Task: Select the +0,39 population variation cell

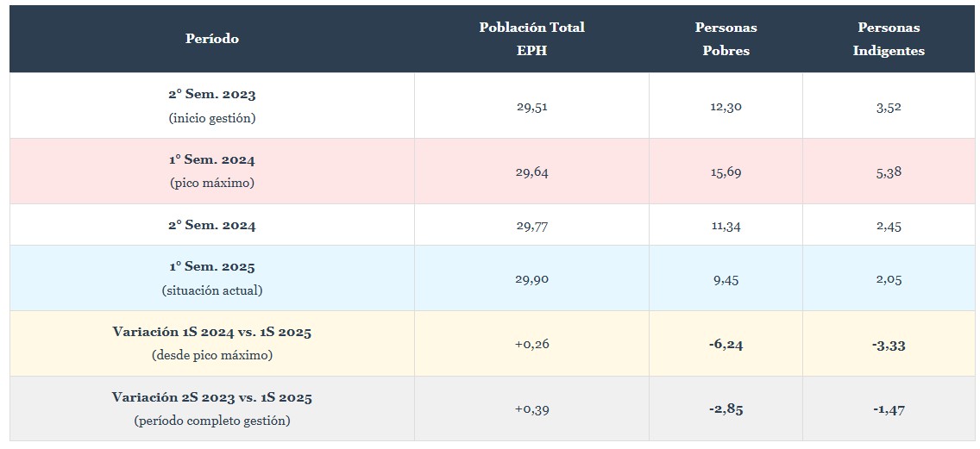Action: point(531,409)
